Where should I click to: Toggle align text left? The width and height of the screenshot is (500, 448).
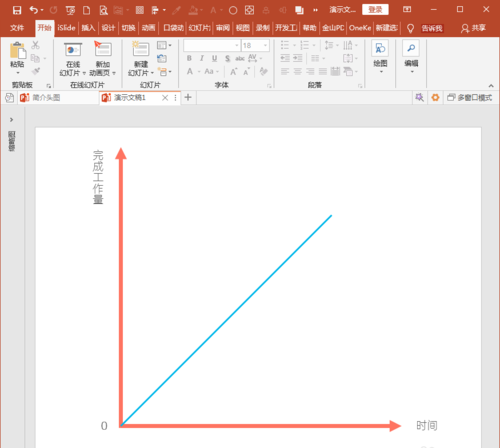click(285, 71)
